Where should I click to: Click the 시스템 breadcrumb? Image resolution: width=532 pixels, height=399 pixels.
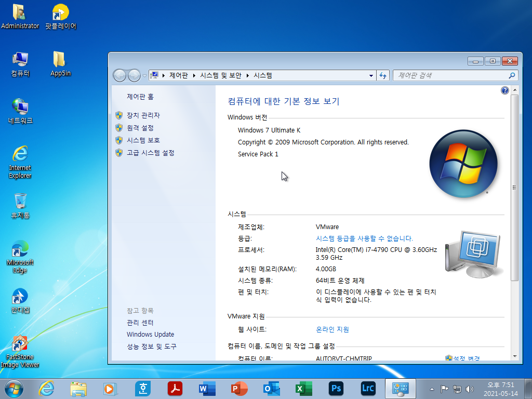263,75
